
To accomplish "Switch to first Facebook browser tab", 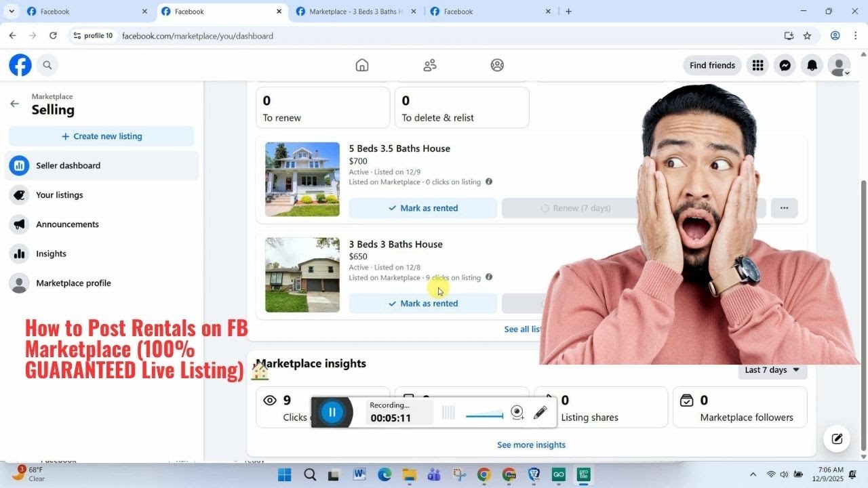I will click(x=87, y=12).
